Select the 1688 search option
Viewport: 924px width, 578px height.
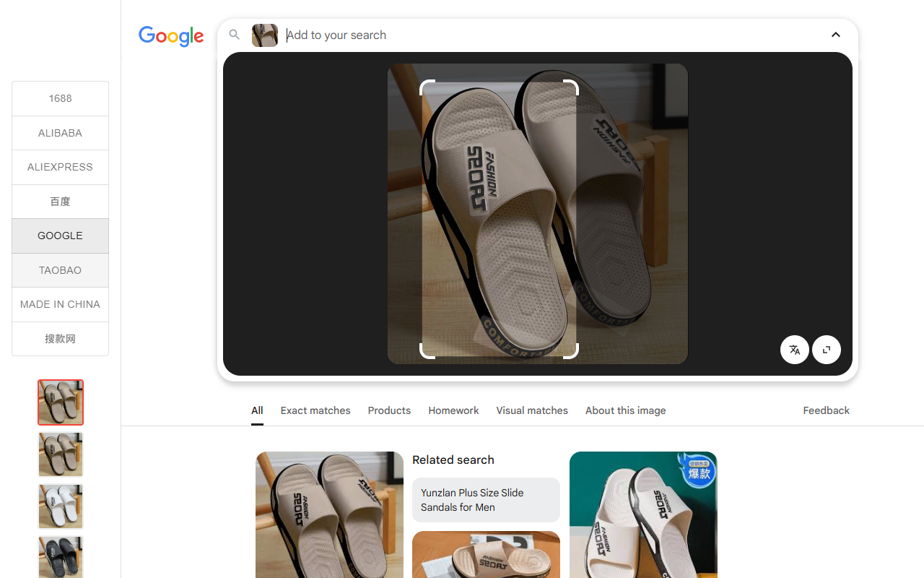[60, 98]
